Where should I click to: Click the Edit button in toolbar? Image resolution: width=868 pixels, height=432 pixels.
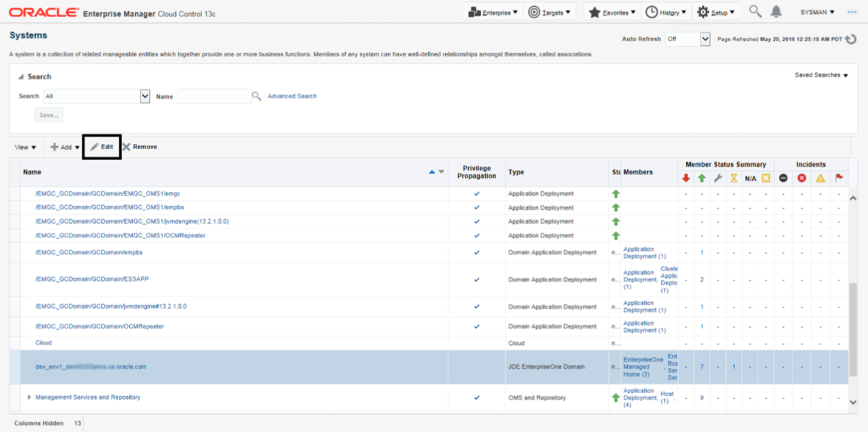102,147
